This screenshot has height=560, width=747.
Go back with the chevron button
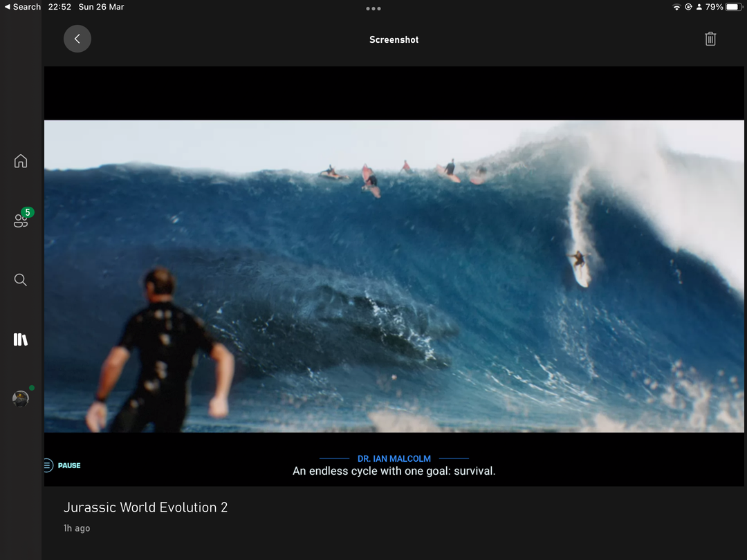[77, 39]
